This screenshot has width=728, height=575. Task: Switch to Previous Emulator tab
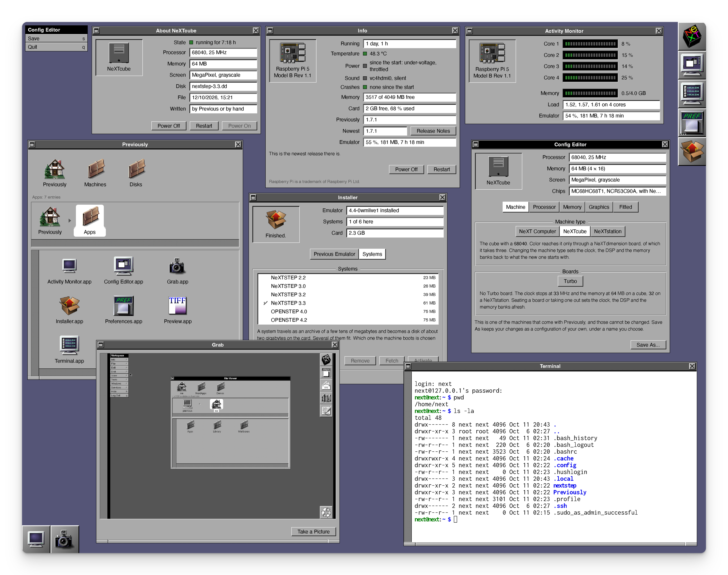334,254
